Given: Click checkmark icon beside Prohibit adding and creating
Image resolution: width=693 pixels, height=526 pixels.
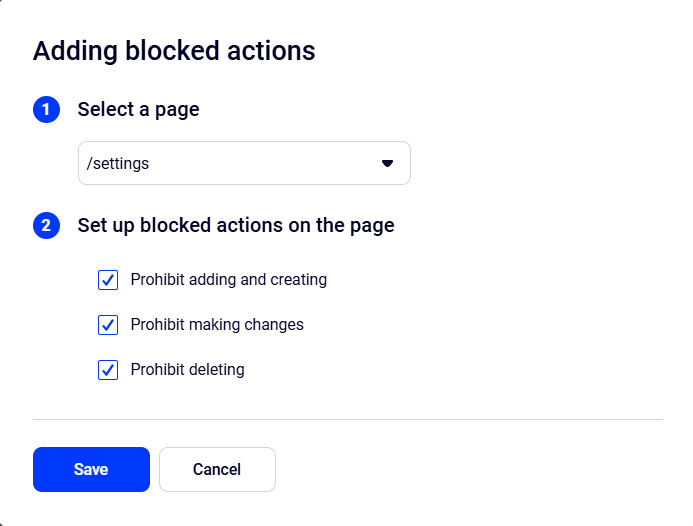Looking at the screenshot, I should click(108, 280).
